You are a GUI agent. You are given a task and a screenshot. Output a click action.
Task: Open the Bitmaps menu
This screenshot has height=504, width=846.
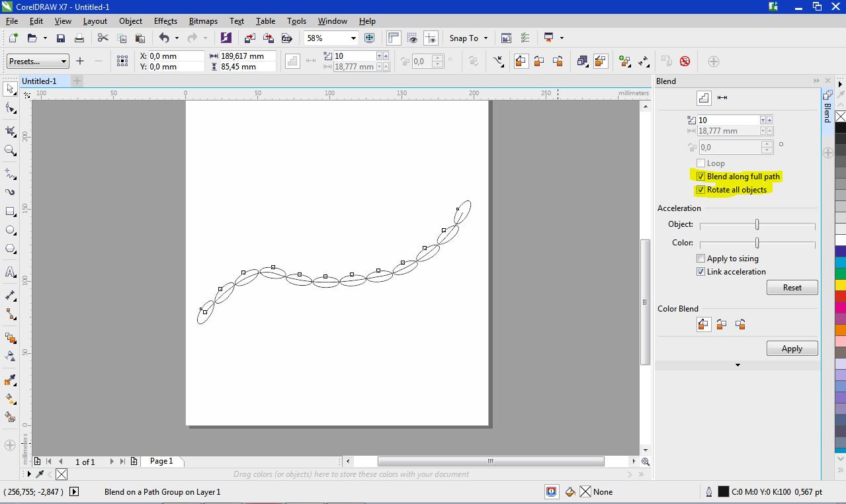click(203, 21)
